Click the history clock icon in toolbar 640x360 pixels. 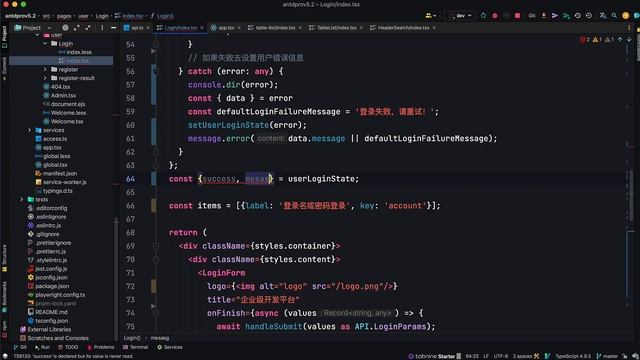point(578,16)
